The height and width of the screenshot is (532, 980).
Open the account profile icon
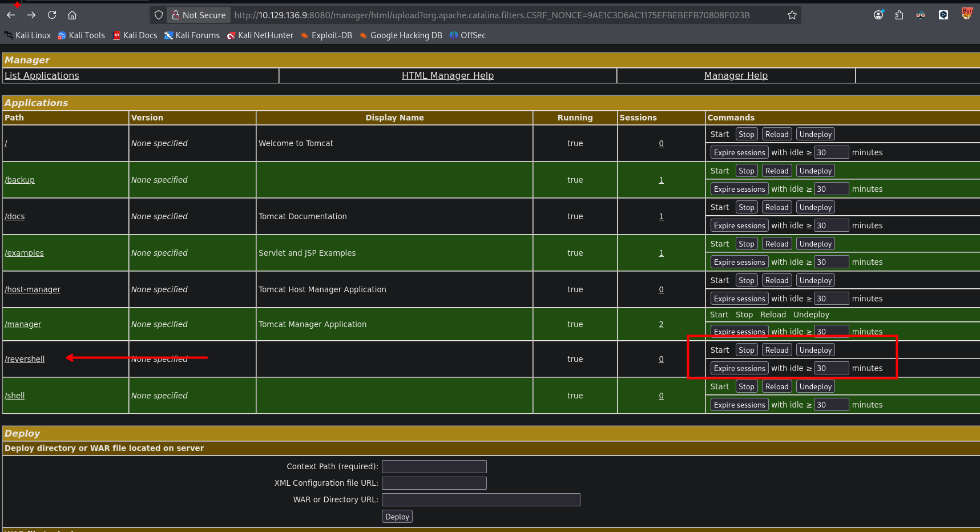pyautogui.click(x=878, y=15)
